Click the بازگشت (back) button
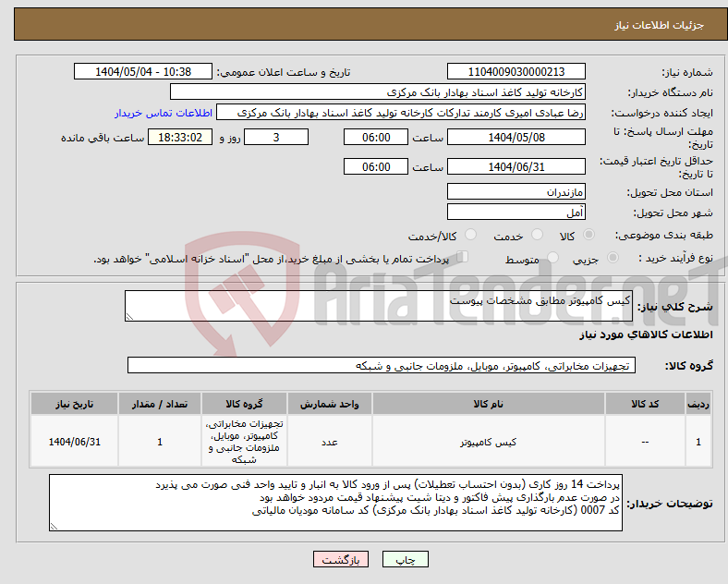The image size is (728, 584). 341,559
